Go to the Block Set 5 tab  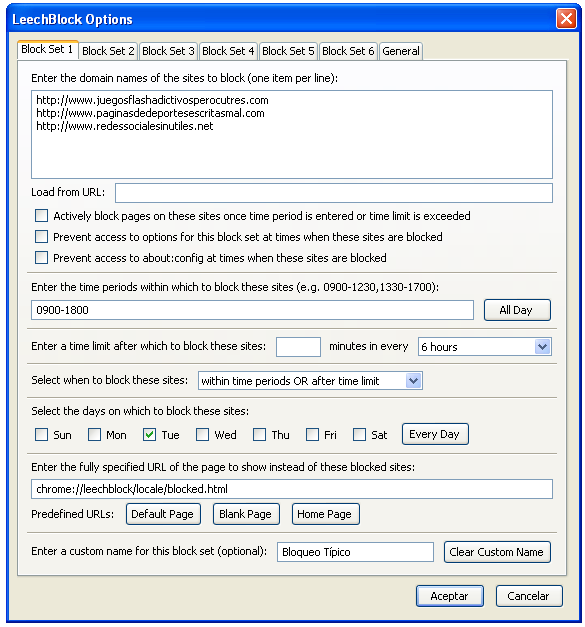click(288, 51)
